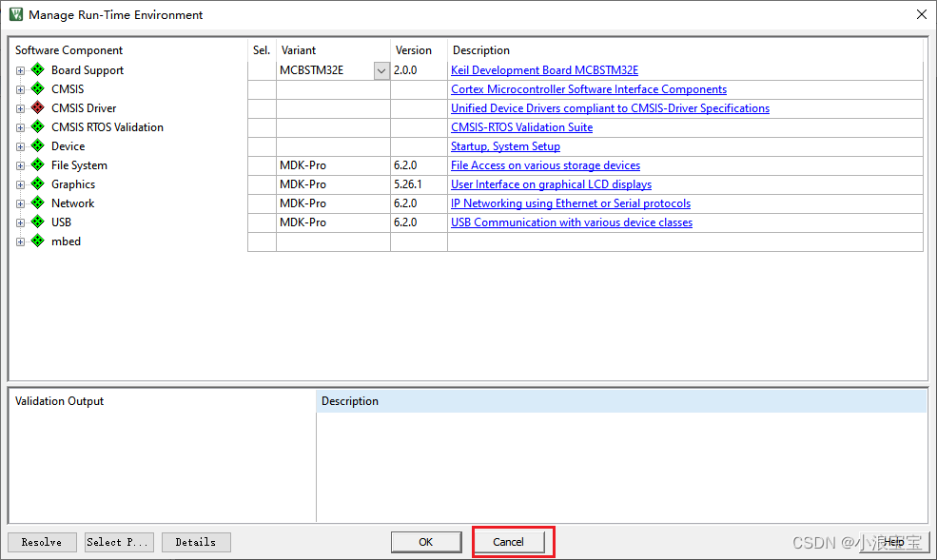The width and height of the screenshot is (937, 560).
Task: Open CMSIS-RTOS Validation Suite link
Action: tap(521, 127)
